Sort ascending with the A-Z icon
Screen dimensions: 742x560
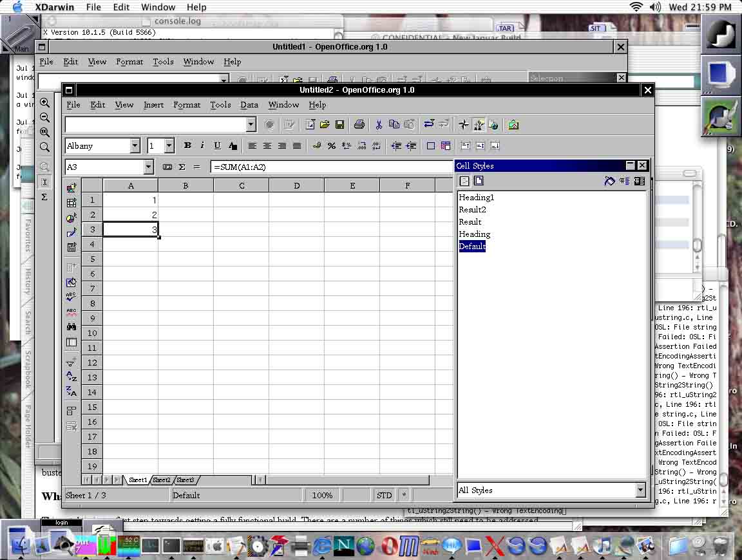tap(71, 377)
